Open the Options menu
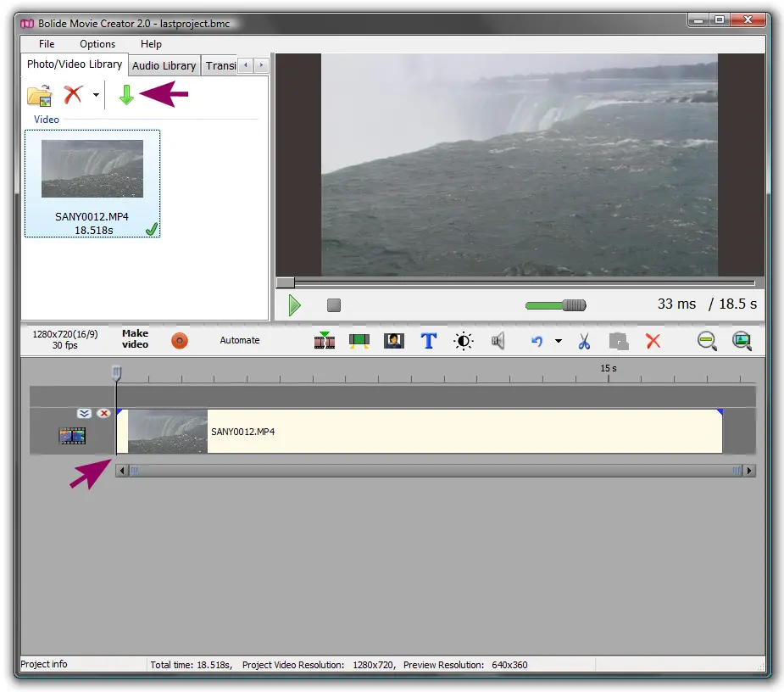 tap(97, 44)
